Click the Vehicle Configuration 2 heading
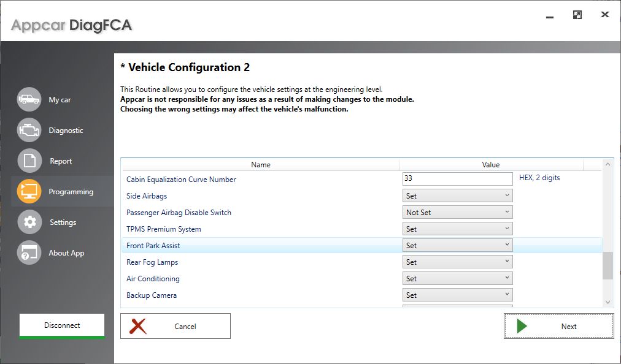 (185, 67)
